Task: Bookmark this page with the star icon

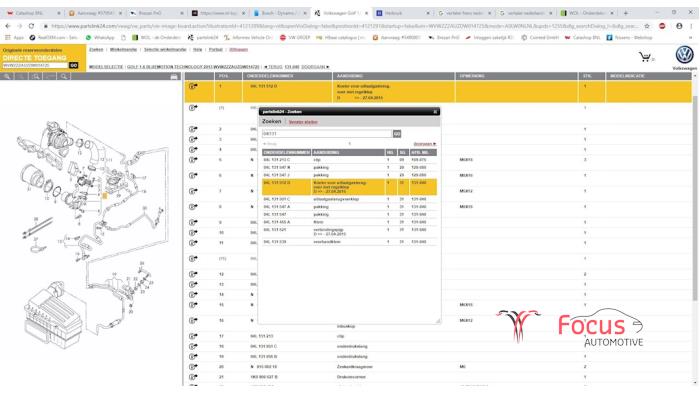Action: [x=647, y=26]
